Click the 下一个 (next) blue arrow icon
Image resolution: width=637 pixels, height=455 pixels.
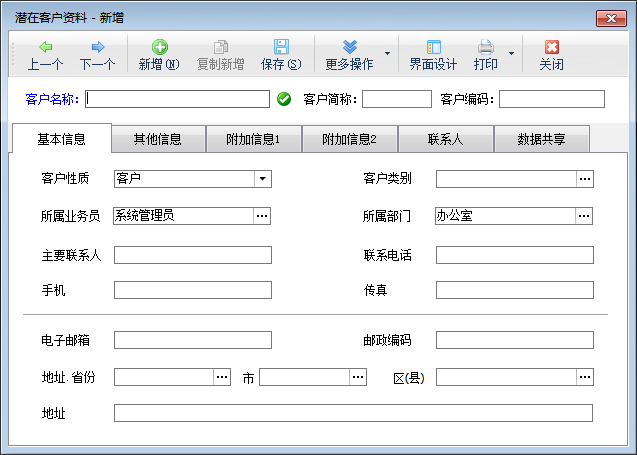coord(98,47)
